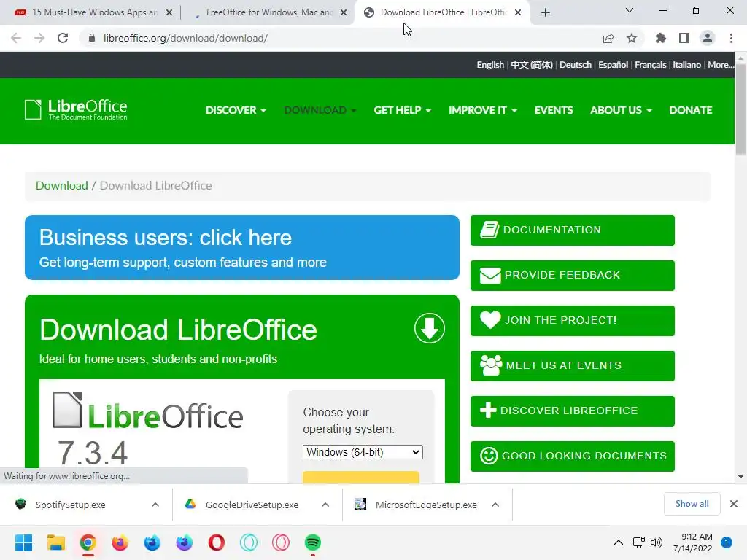
Task: Click the DOCUMENTATION button
Action: tap(572, 230)
